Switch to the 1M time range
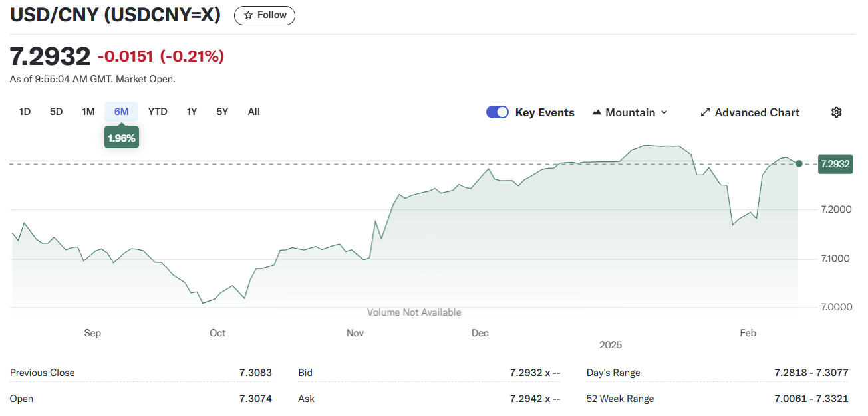The height and width of the screenshot is (416, 868). (88, 112)
